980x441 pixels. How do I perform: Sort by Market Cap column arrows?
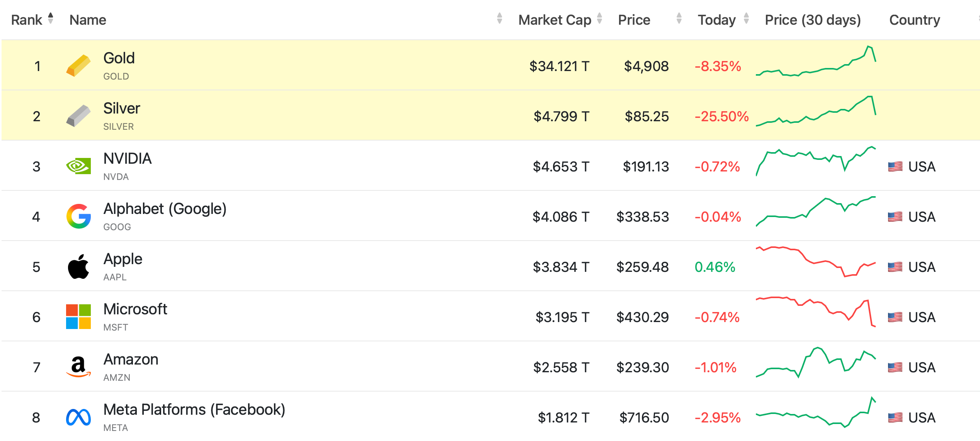click(x=599, y=19)
